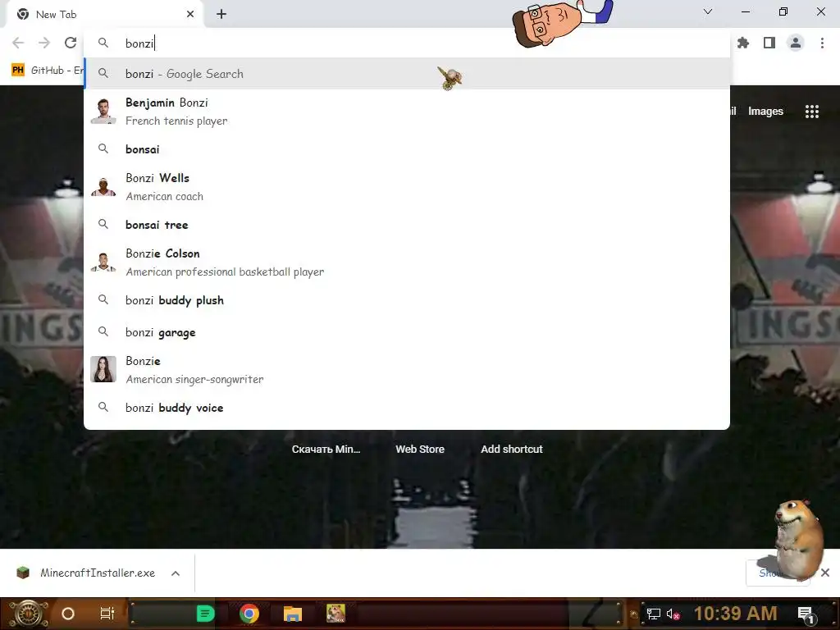Viewport: 840px width, 630px height.
Task: Open File Explorer from taskbar
Action: pyautogui.click(x=293, y=614)
